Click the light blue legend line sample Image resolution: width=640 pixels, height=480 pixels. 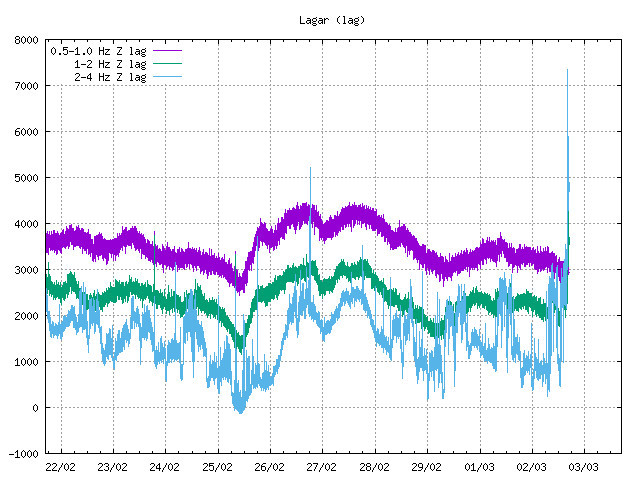pyautogui.click(x=167, y=77)
